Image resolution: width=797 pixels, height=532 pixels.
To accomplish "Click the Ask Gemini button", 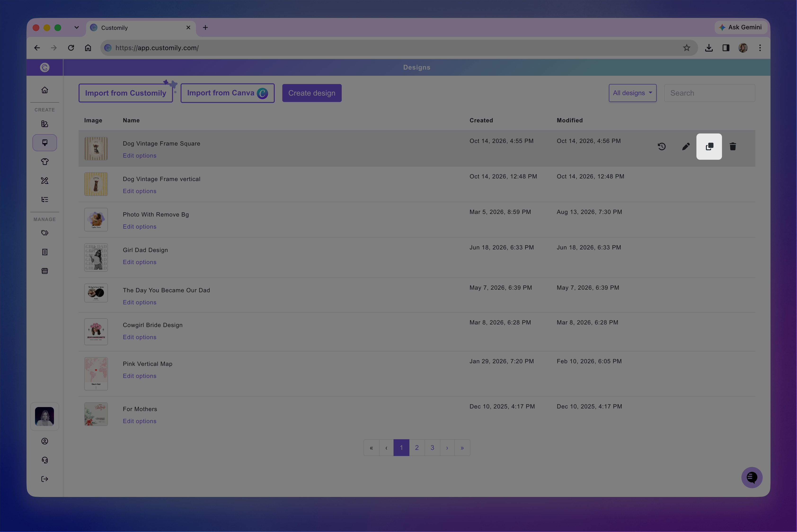I will pyautogui.click(x=741, y=27).
